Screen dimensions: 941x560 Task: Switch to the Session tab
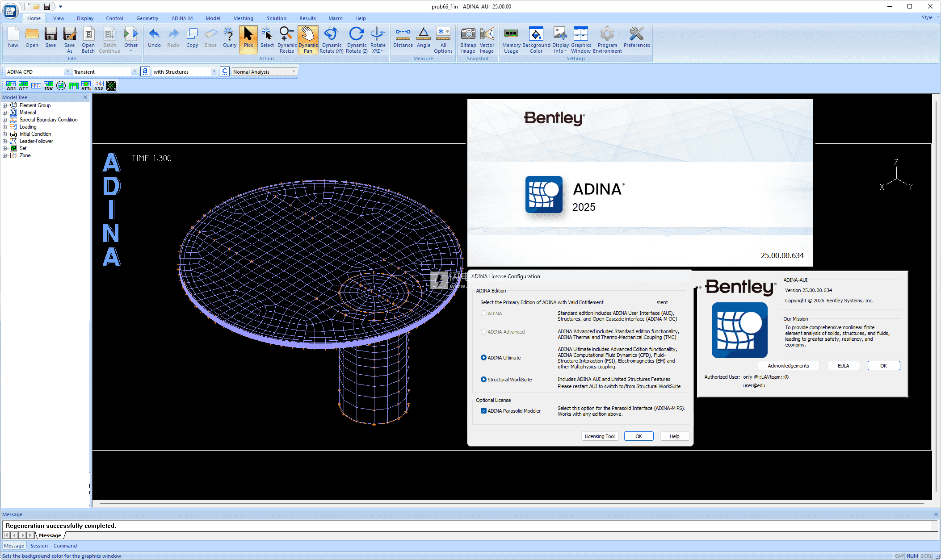pyautogui.click(x=39, y=546)
